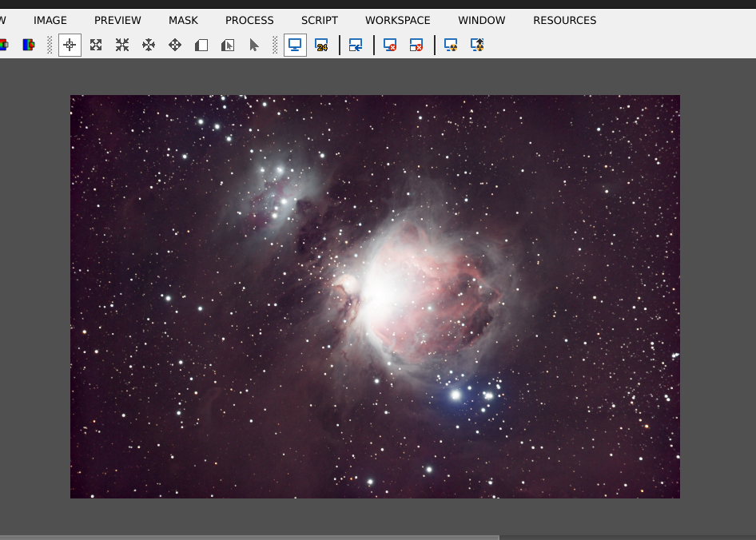This screenshot has height=540, width=756.
Task: Open the PROCESS menu
Action: click(x=249, y=20)
